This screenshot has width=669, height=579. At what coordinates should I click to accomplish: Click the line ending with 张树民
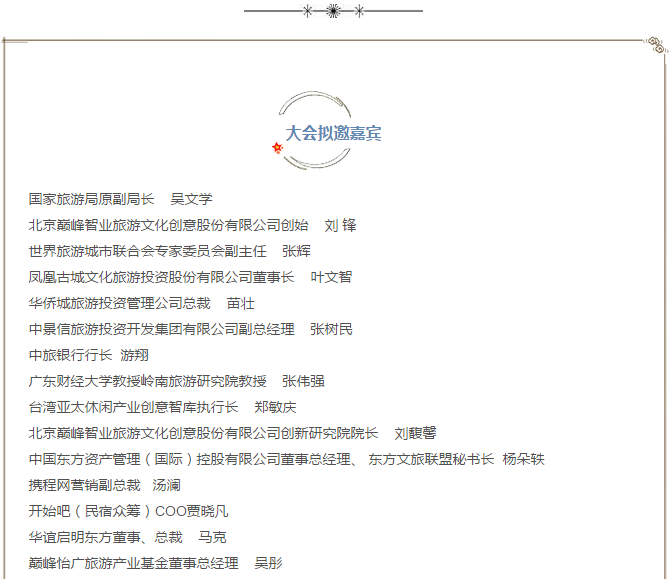click(191, 329)
